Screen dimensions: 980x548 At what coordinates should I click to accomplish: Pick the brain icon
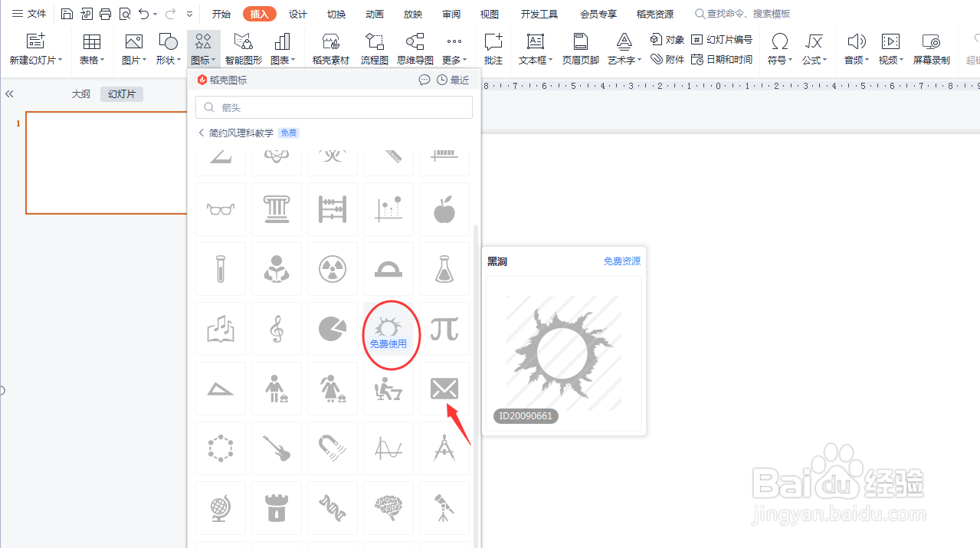click(x=388, y=508)
